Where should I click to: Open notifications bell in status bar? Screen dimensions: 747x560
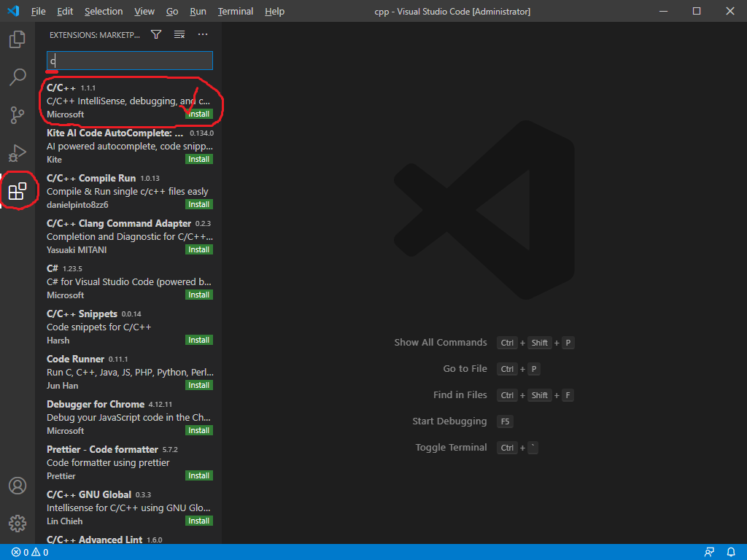click(x=731, y=552)
